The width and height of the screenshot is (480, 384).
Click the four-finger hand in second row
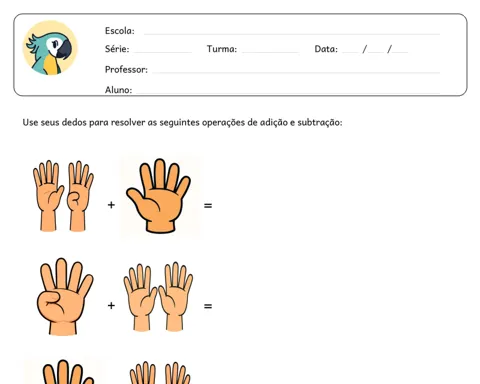[65, 296]
